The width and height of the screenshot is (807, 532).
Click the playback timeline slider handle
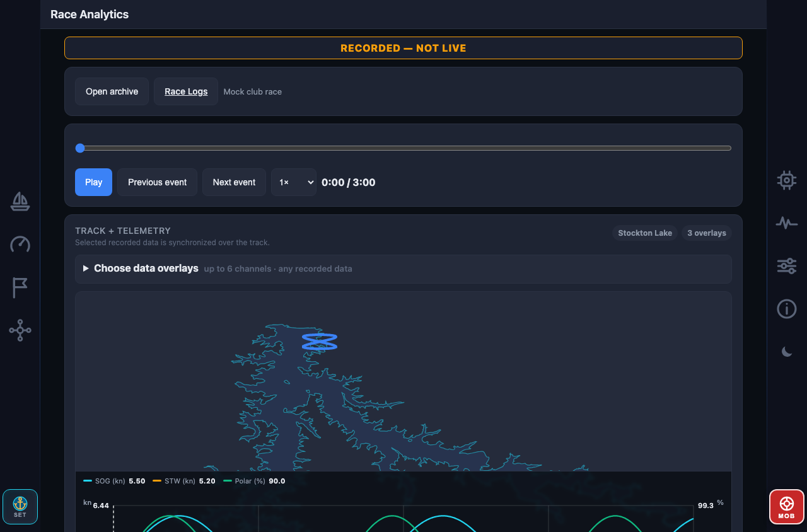pyautogui.click(x=80, y=148)
